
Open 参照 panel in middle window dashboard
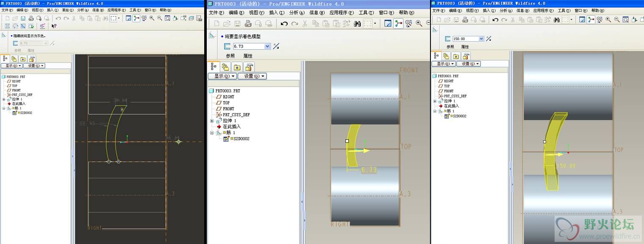click(x=230, y=56)
